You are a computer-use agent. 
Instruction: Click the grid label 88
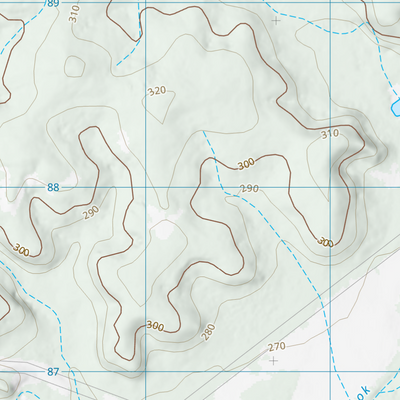click(53, 188)
